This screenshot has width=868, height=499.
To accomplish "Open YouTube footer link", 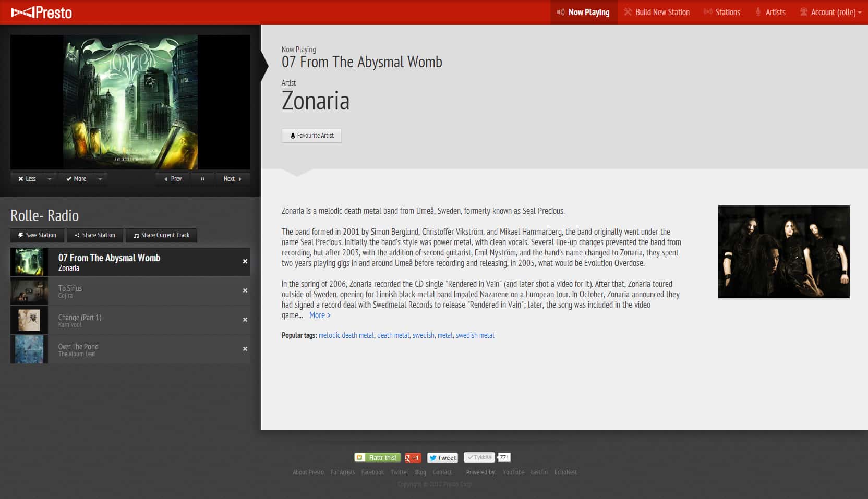I will [x=514, y=472].
